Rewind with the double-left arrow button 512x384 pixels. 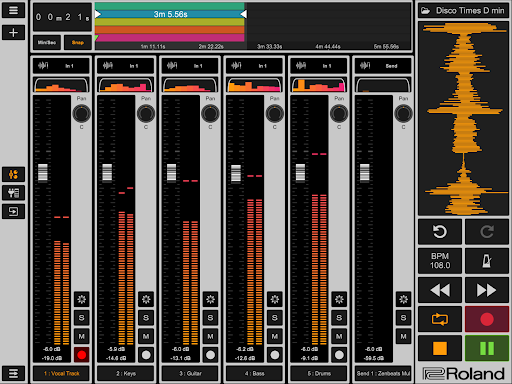pos(440,290)
